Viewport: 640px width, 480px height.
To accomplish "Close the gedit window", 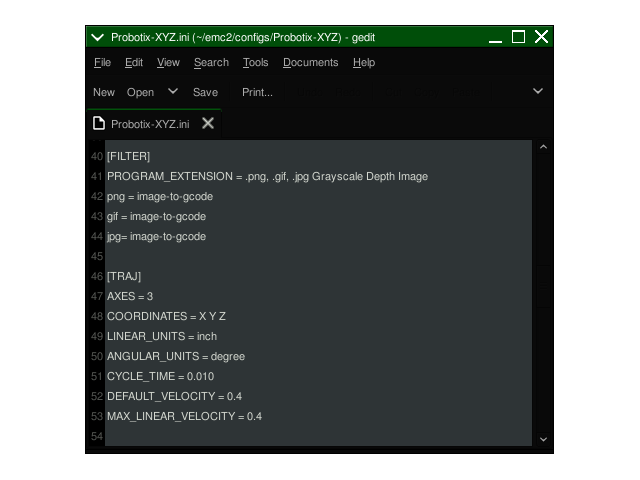I will (x=542, y=37).
